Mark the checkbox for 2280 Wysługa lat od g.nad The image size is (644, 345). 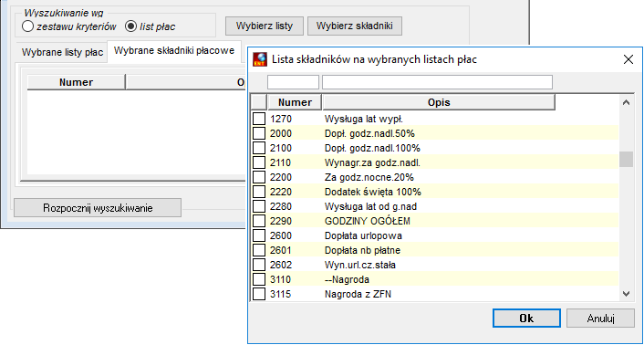point(259,206)
